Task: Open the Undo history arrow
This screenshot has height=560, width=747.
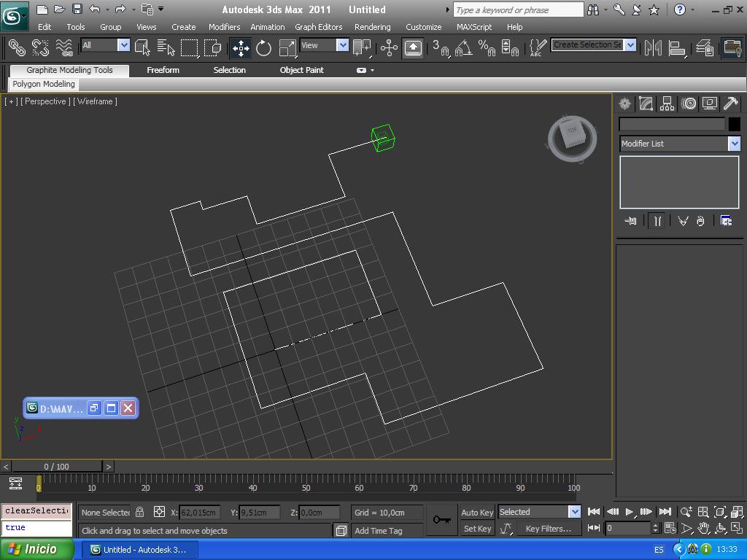Action: tap(107, 9)
